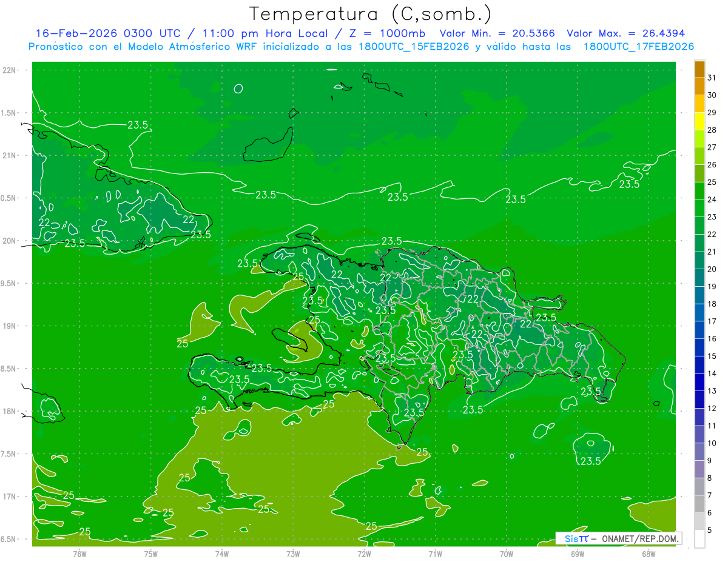Click the legend value 16
The image size is (728, 562).
[712, 339]
